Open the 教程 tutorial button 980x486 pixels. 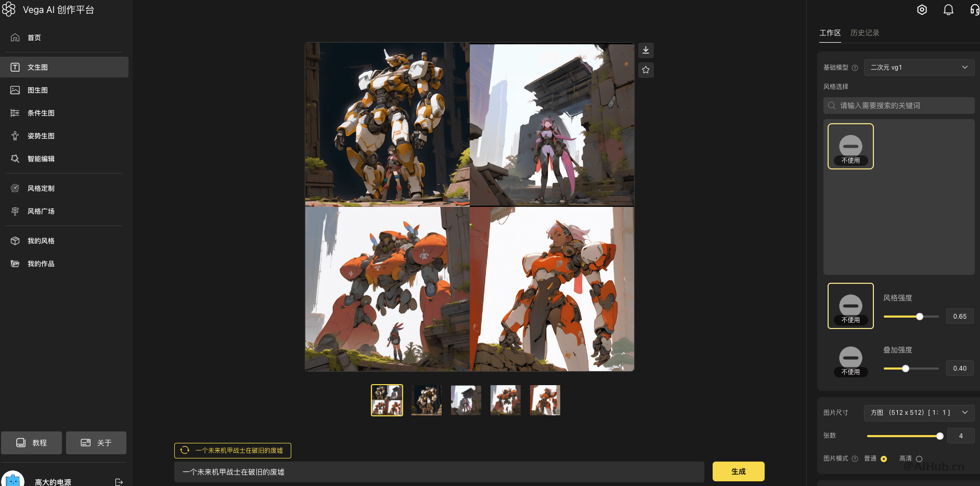31,443
